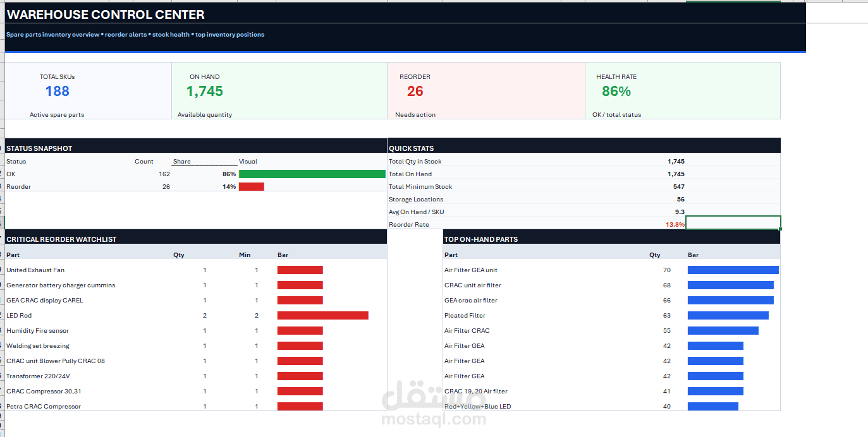Click the Storage Locations value 56
This screenshot has width=868, height=437.
coord(680,199)
